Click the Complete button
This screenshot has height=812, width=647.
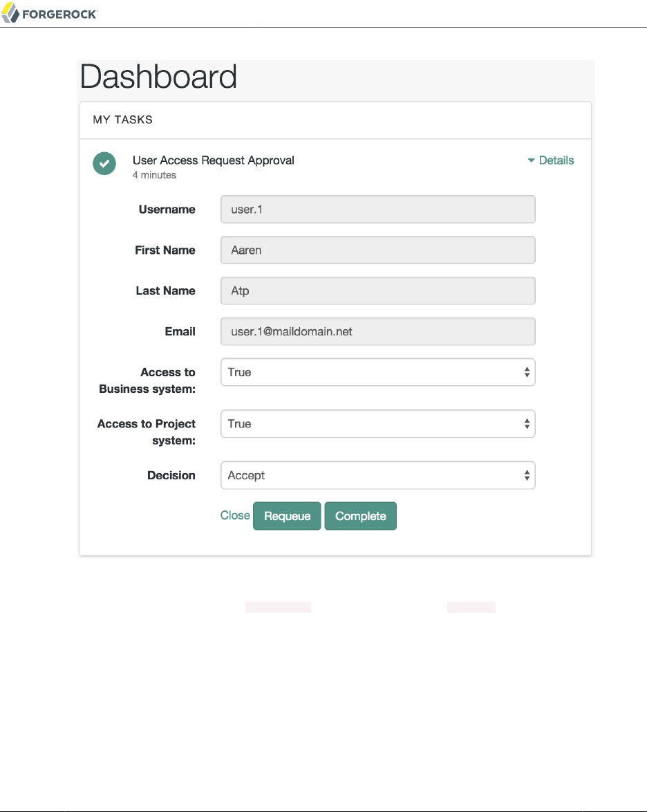pos(360,516)
